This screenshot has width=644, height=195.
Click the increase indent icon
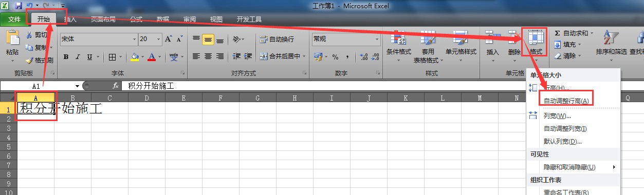248,56
